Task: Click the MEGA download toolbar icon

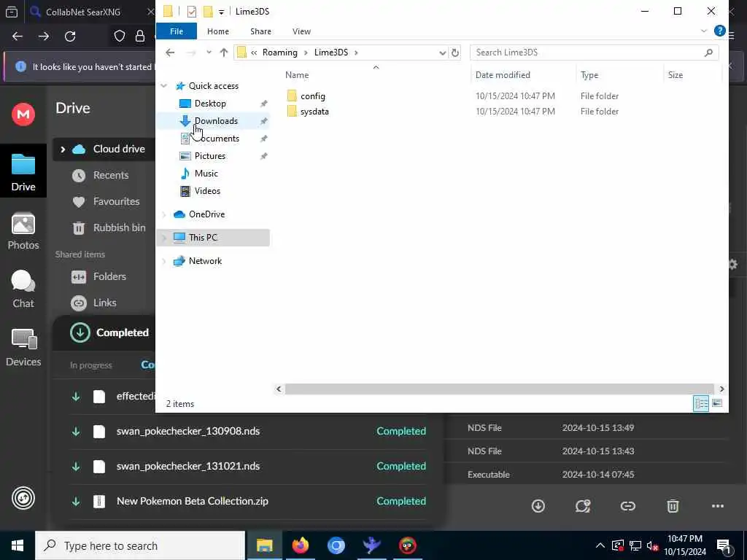Action: coord(538,506)
